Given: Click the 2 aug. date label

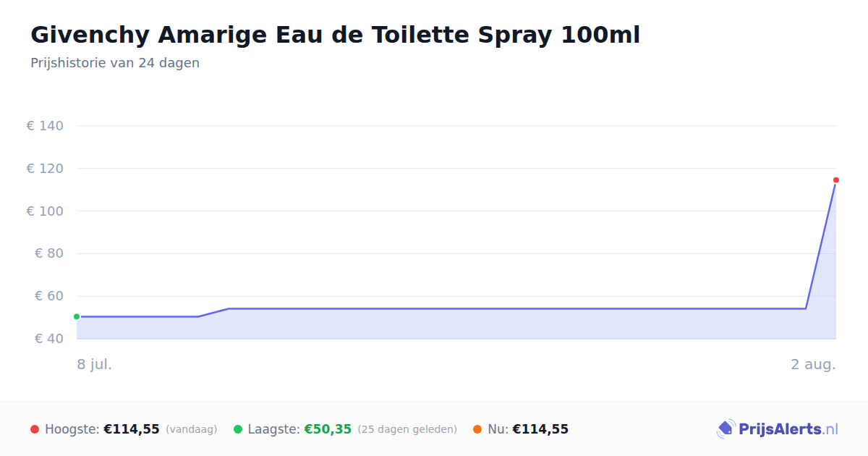Looking at the screenshot, I should click(x=813, y=364).
